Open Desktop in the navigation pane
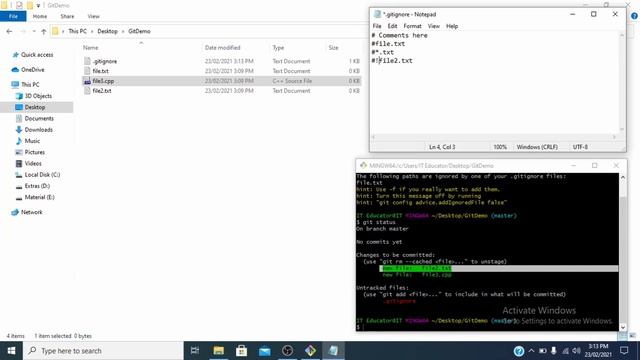 (35, 107)
